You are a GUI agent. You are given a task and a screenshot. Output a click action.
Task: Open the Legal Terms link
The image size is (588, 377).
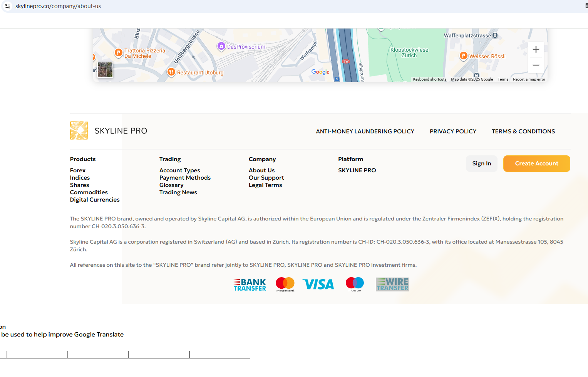pos(265,185)
